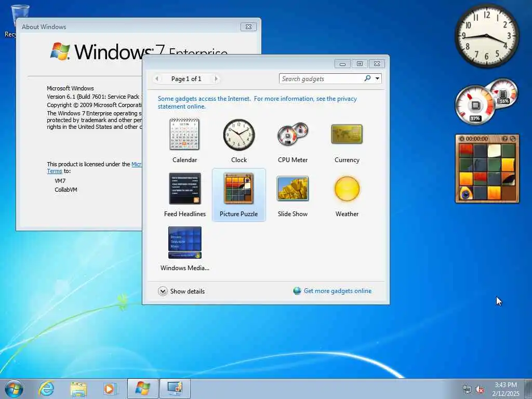Screen dimensions: 532x399
Task: Select the Slide Show gadget icon
Action: [293, 188]
